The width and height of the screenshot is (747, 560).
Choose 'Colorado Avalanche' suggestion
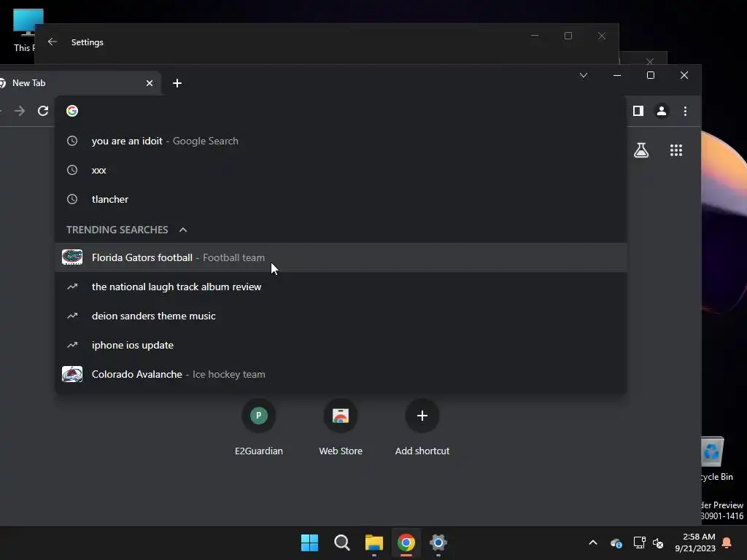click(341, 374)
